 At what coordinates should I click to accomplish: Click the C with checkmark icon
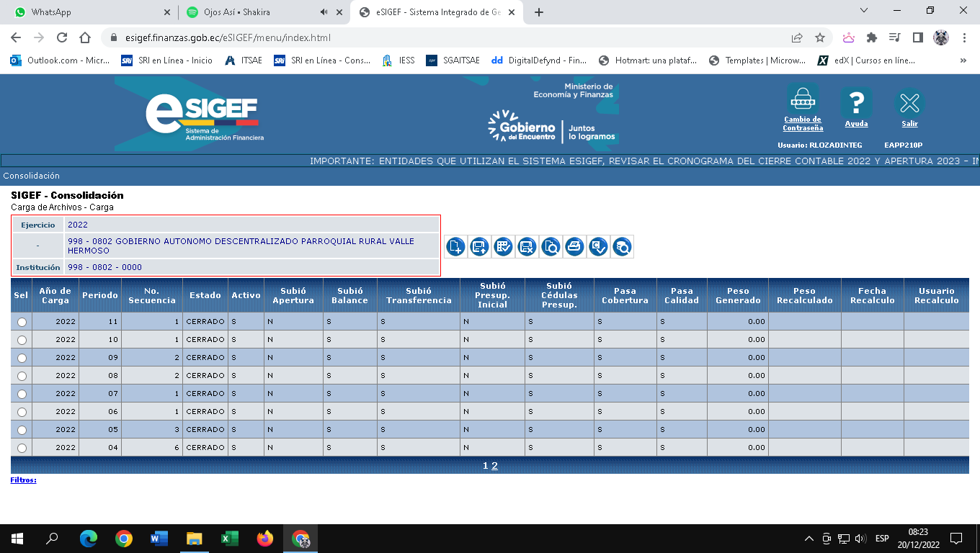[x=598, y=247]
